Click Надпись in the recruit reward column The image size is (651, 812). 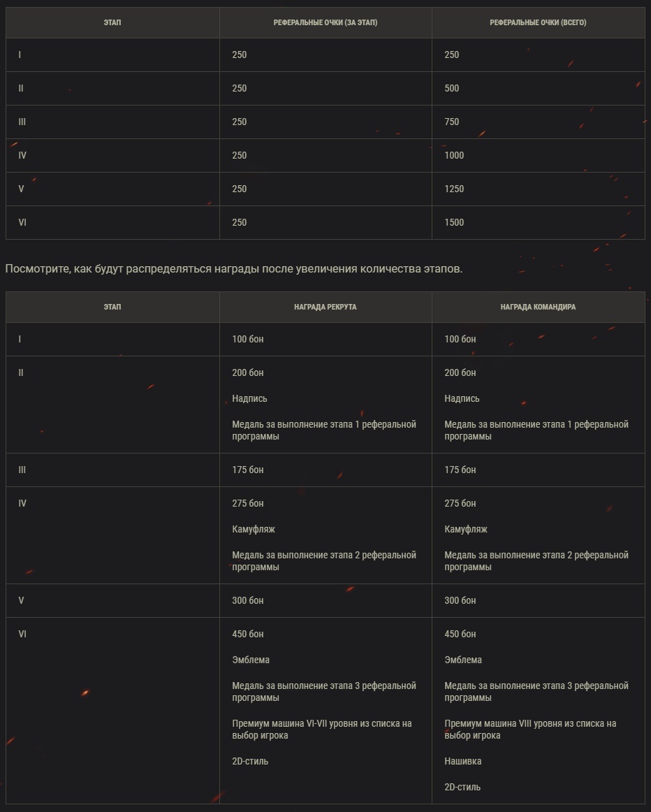tap(250, 399)
